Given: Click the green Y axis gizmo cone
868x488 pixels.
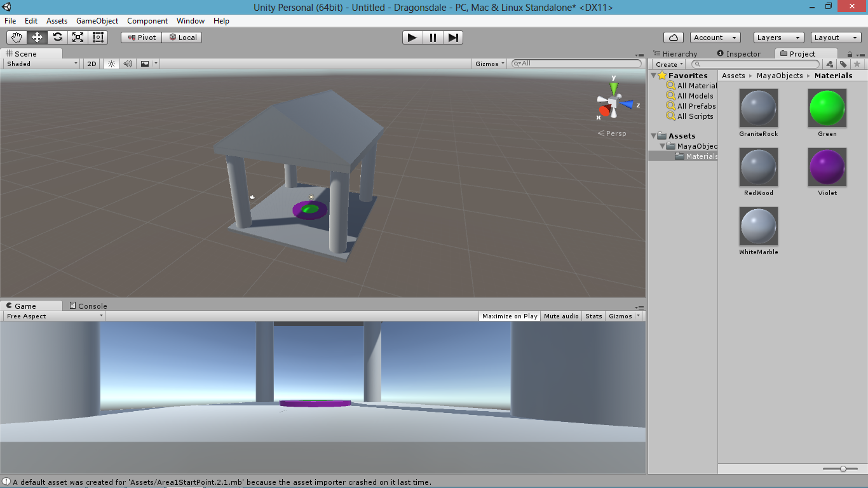Looking at the screenshot, I should pos(614,88).
